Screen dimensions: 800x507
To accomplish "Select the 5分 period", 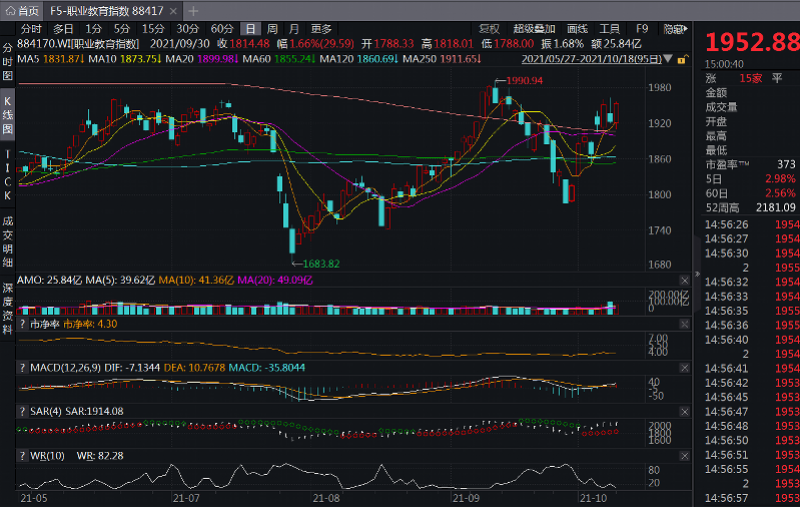I will click(x=122, y=29).
